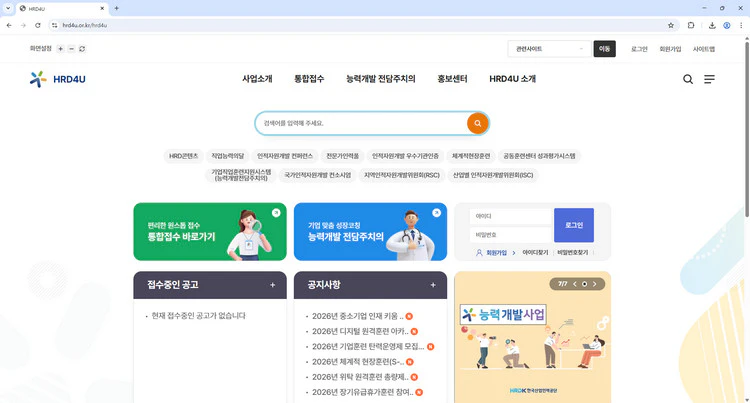Open the 관련사이트 dropdown
Image resolution: width=750 pixels, height=403 pixels.
[x=549, y=48]
